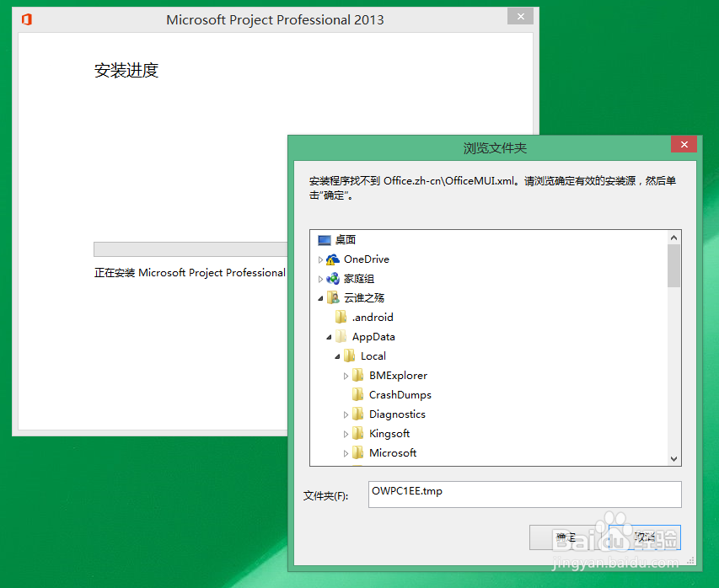
Task: Click the 确定 (OK) button
Action: (x=566, y=537)
